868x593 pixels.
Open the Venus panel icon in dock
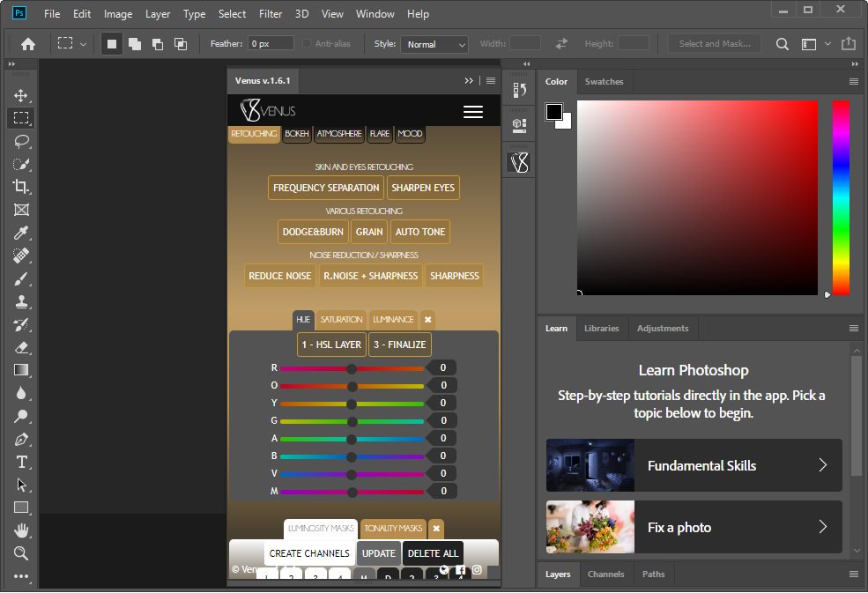coord(519,162)
